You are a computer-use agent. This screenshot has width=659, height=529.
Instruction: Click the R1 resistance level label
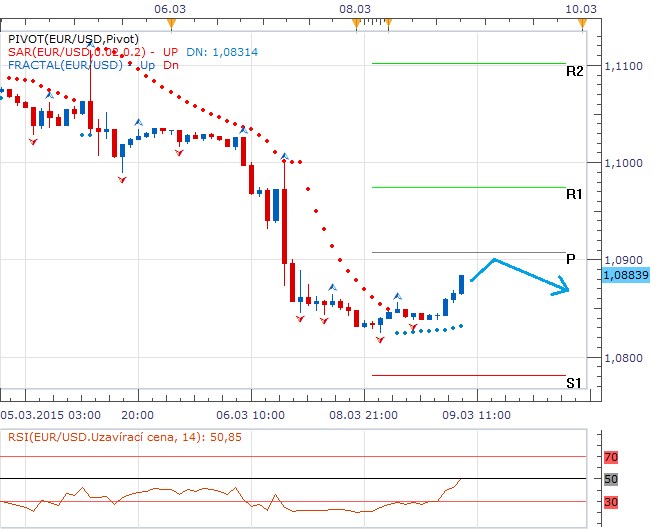[574, 195]
